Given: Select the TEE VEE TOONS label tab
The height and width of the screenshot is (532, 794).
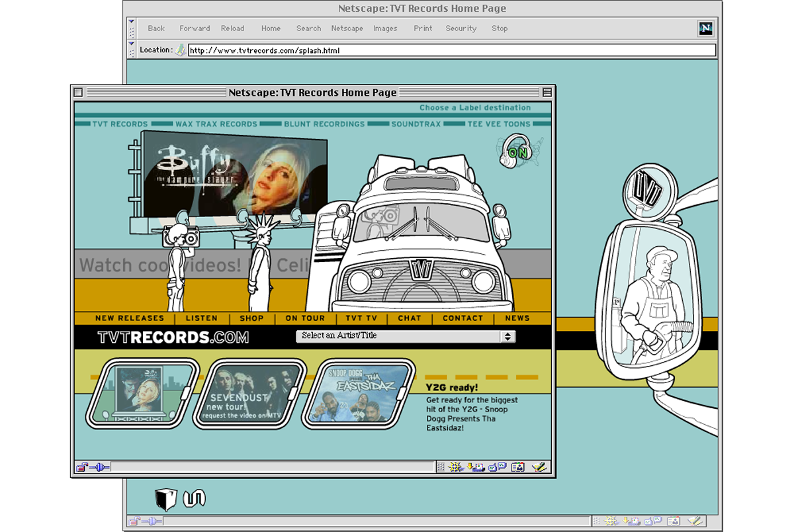Looking at the screenshot, I should point(499,124).
